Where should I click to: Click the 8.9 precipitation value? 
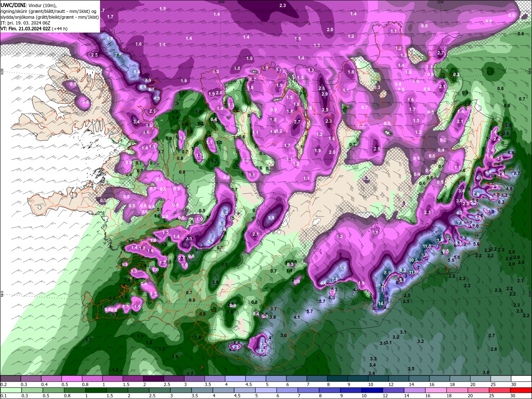387,273
